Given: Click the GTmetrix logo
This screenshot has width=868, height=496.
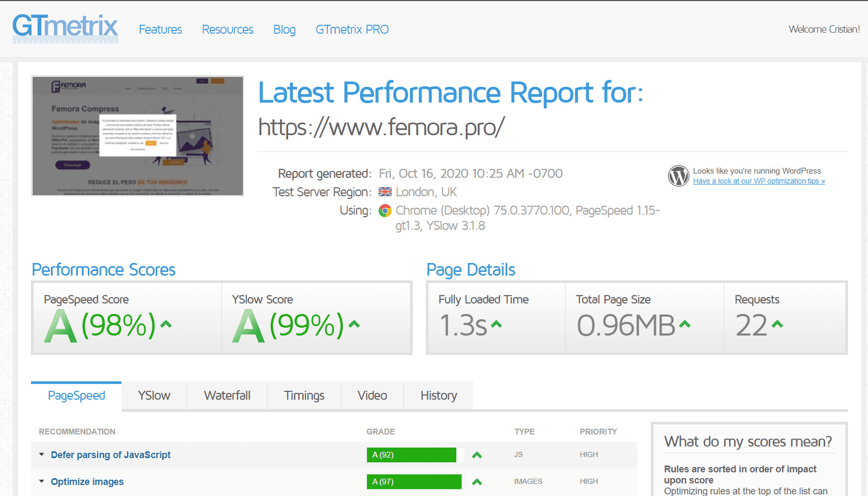Looking at the screenshot, I should (x=65, y=28).
